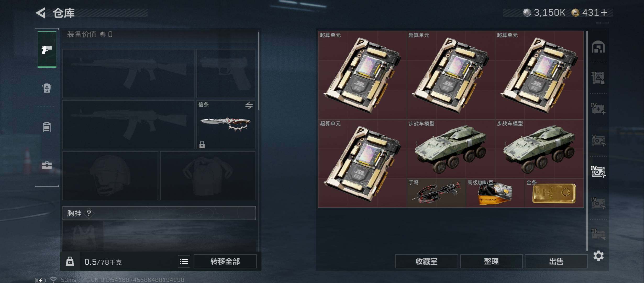644x283 pixels.
Task: Click the swap arrows icon on 信条 knife
Action: [x=249, y=105]
